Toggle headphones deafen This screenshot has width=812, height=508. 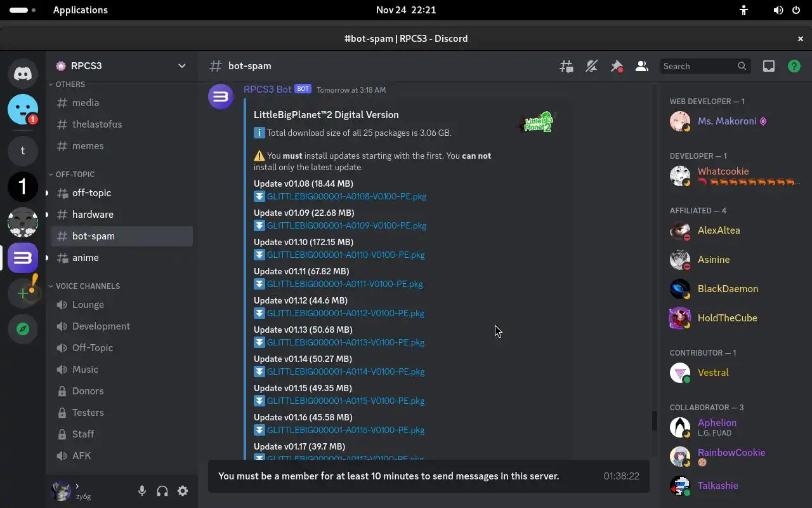coord(162,491)
